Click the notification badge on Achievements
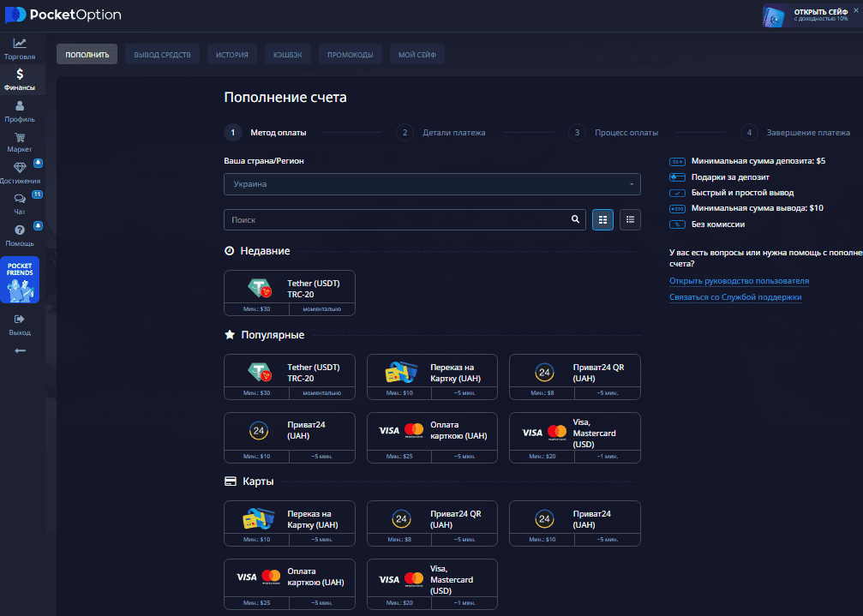The image size is (863, 616). [x=38, y=163]
